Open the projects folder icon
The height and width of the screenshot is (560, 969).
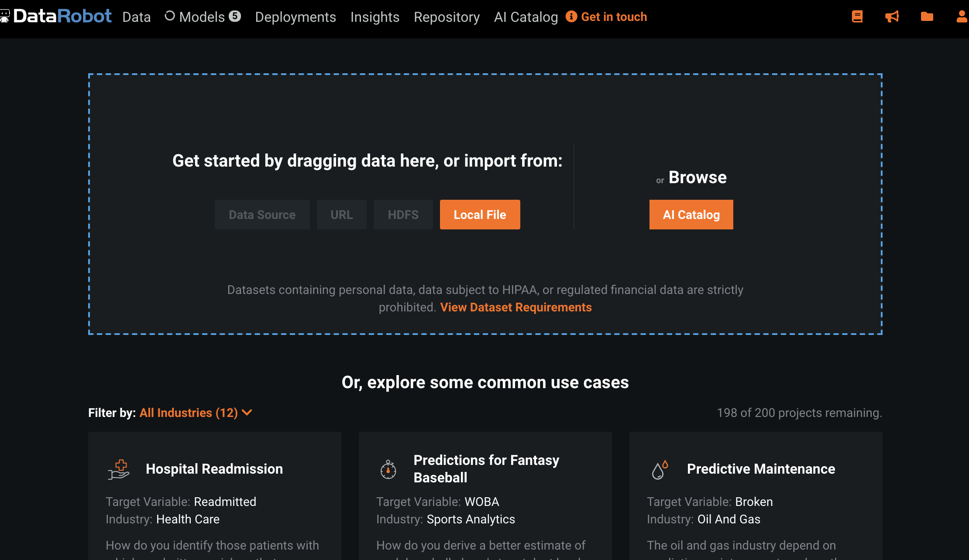(x=927, y=17)
